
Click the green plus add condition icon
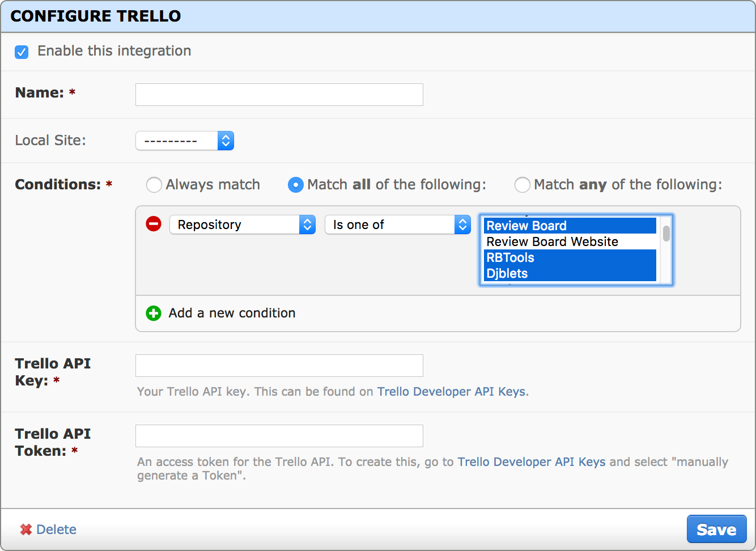tap(154, 313)
